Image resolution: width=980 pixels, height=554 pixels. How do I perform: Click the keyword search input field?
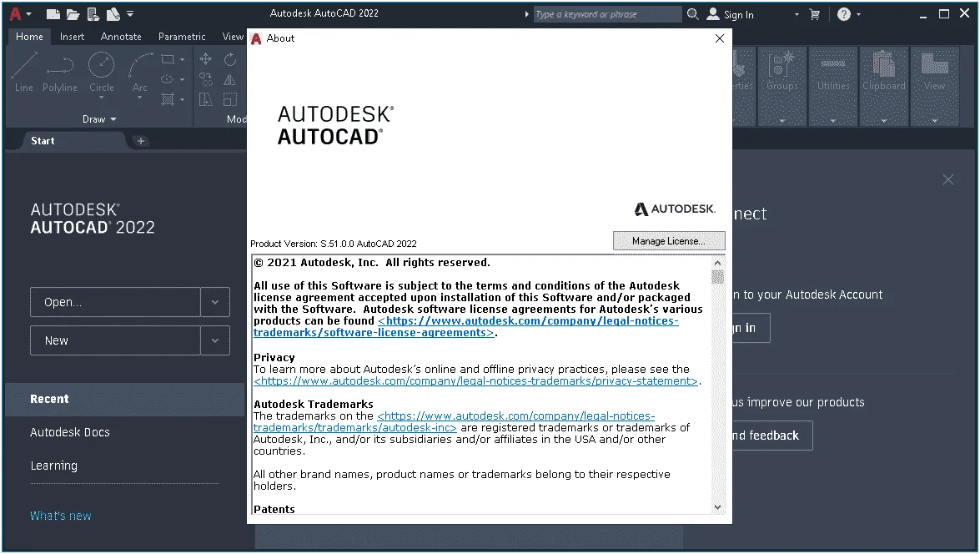pos(607,14)
